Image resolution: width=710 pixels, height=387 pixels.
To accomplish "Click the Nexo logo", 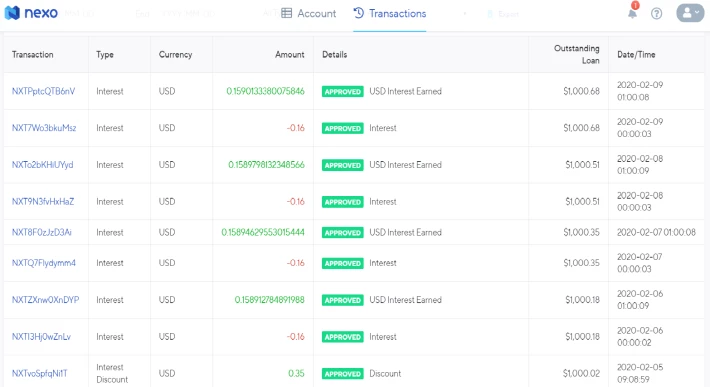I will click(31, 13).
